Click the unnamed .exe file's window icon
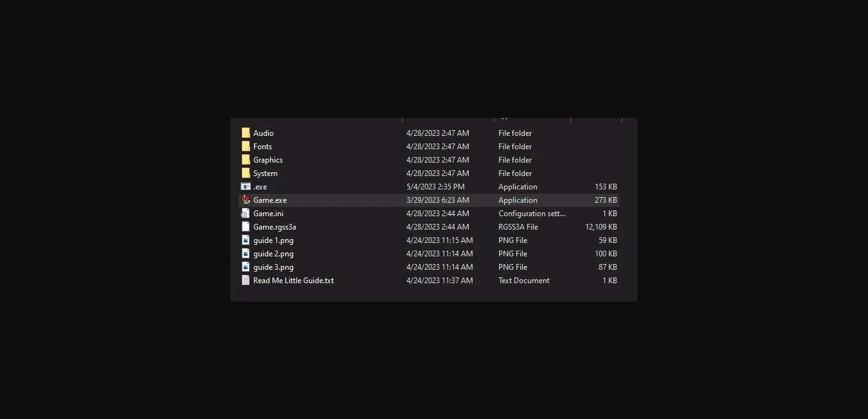 pyautogui.click(x=246, y=187)
